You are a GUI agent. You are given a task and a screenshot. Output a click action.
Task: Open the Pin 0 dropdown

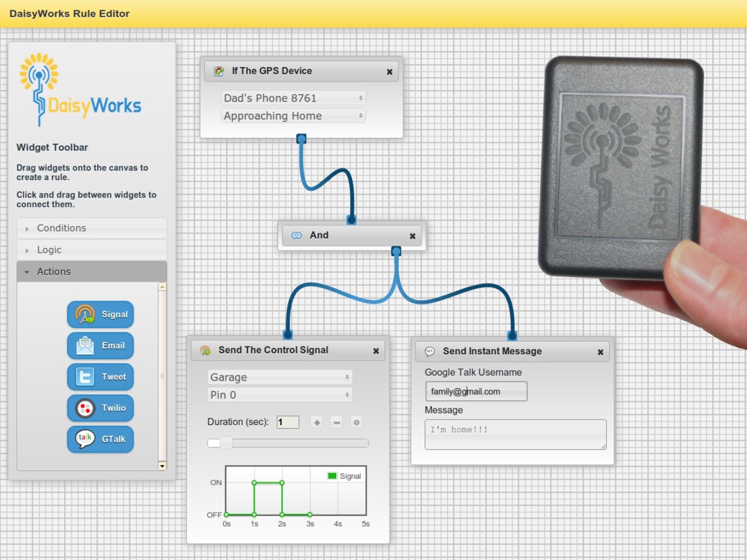tap(280, 394)
